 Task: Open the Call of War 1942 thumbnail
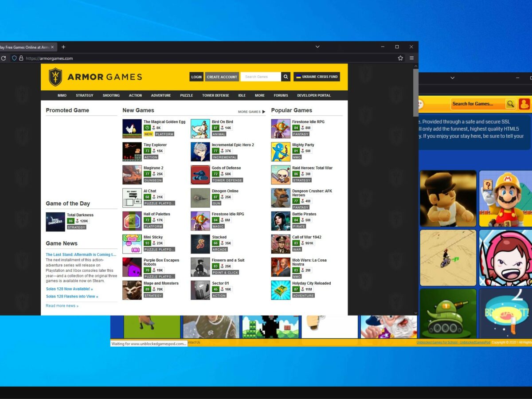click(281, 244)
